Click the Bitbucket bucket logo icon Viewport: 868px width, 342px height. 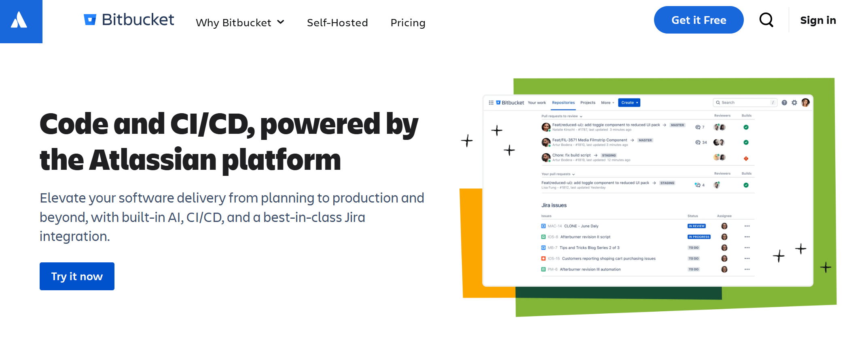[90, 19]
